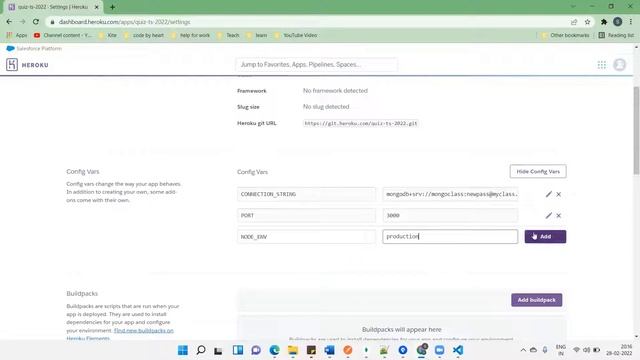Open the Apps bookmark shortcut
640x360 pixels.
[17, 36]
